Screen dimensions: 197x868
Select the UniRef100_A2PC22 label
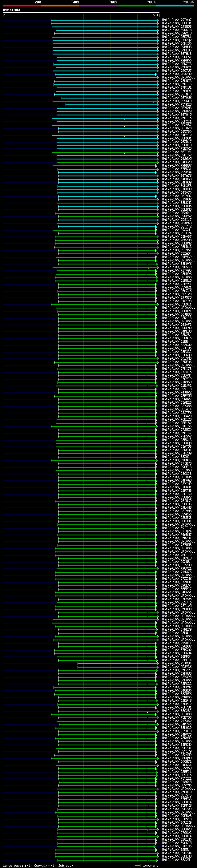pos(176,684)
